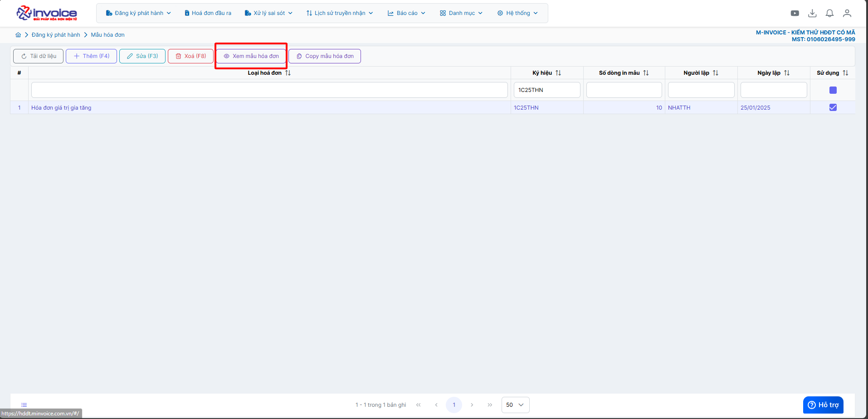This screenshot has height=419, width=868.
Task: Click the # column header
Action: tap(19, 73)
